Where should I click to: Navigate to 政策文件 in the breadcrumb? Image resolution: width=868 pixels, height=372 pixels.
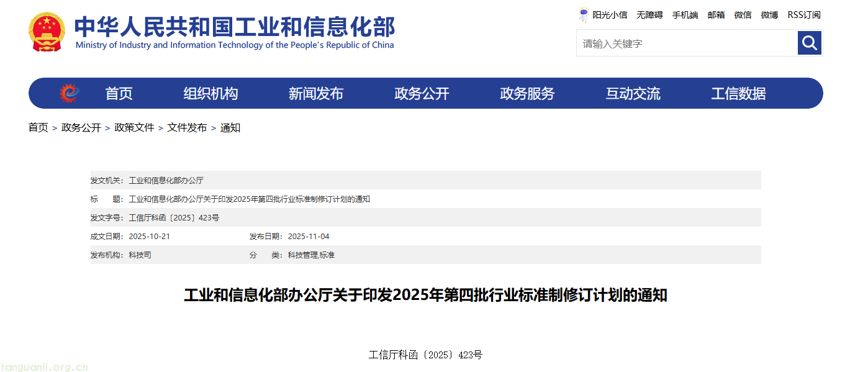[x=134, y=127]
